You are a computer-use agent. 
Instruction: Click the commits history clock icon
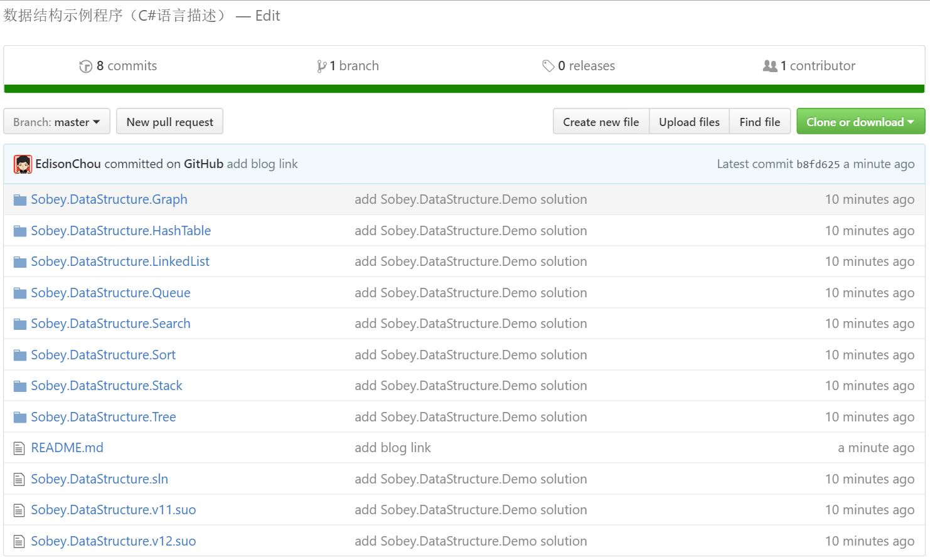click(85, 66)
